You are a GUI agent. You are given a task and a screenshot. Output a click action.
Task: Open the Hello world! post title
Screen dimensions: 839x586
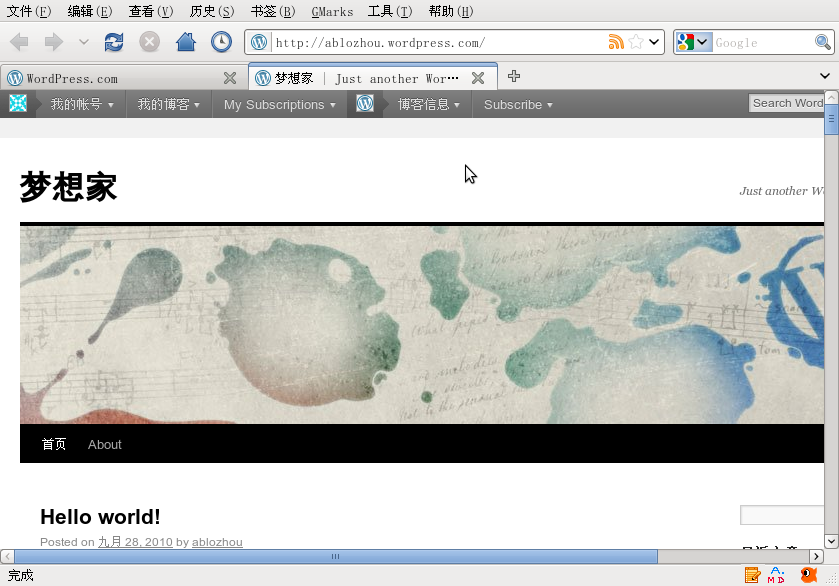tap(100, 517)
